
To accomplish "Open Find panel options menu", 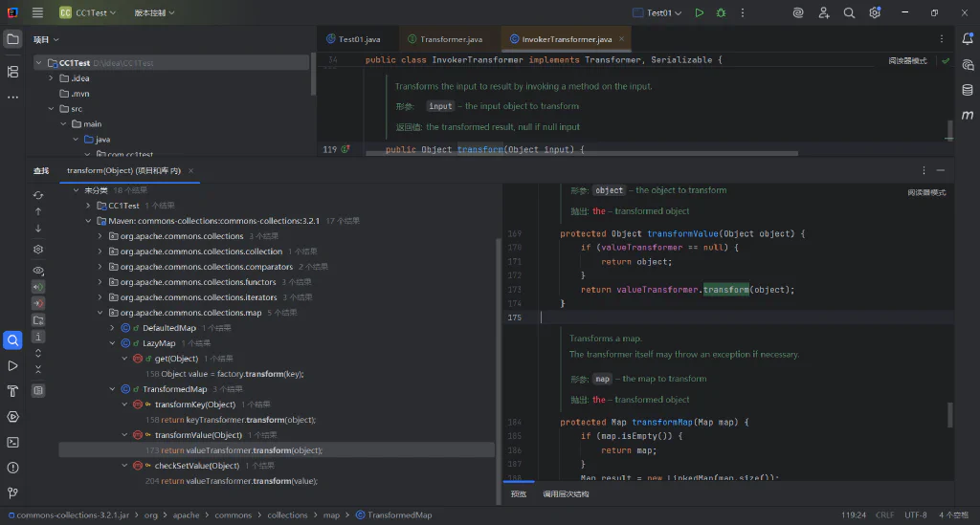I will tap(924, 170).
